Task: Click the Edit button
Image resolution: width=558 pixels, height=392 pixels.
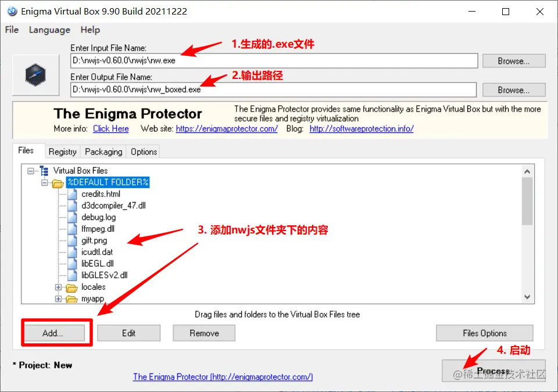Action: click(x=129, y=333)
